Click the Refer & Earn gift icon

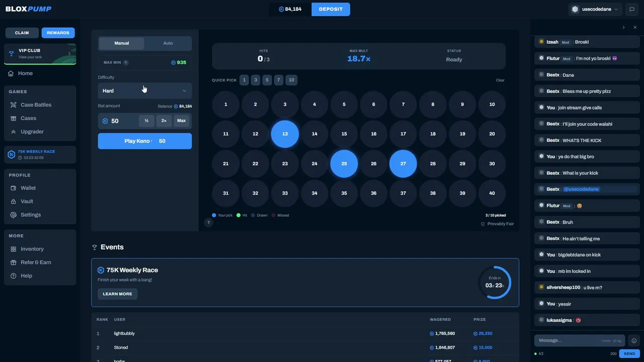(14, 262)
